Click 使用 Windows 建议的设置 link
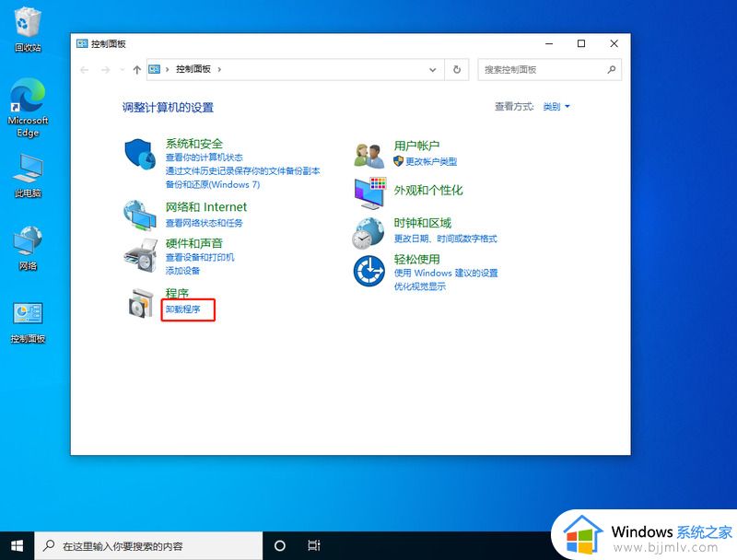 pyautogui.click(x=446, y=273)
